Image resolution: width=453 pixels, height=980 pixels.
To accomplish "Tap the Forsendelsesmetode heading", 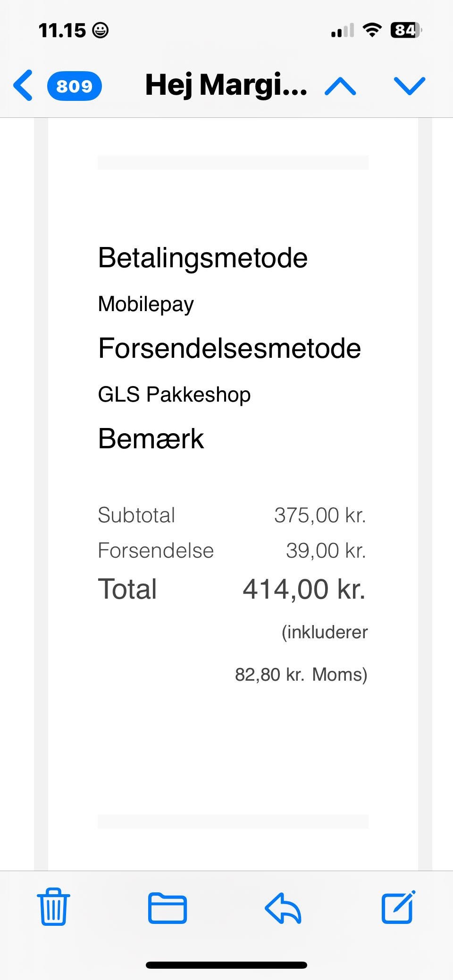I will (229, 348).
